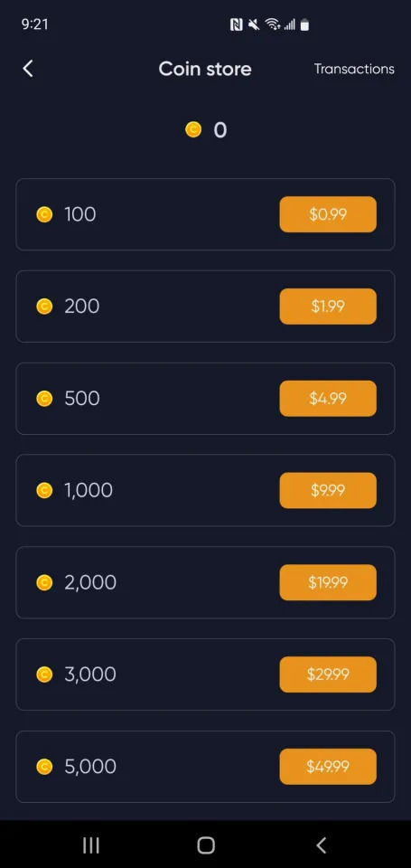
Task: Select the 3,000 coins package row
Action: (205, 675)
